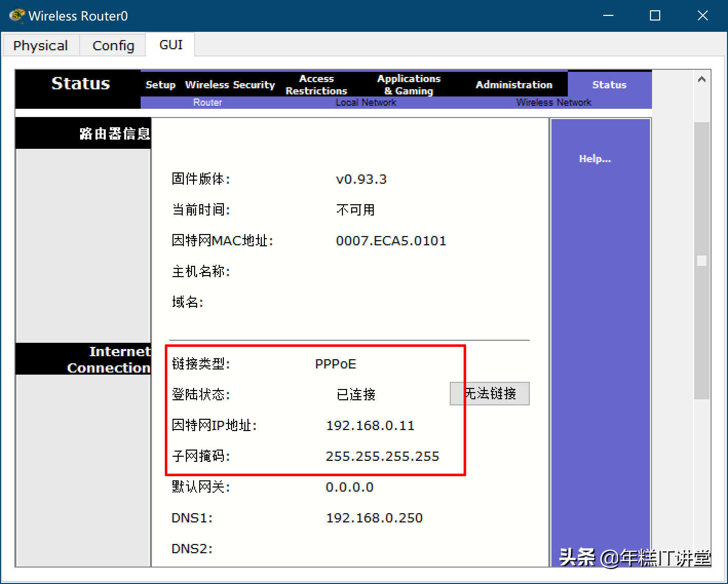Click the vertical scrollbar thumb
The image size is (728, 584).
702,261
